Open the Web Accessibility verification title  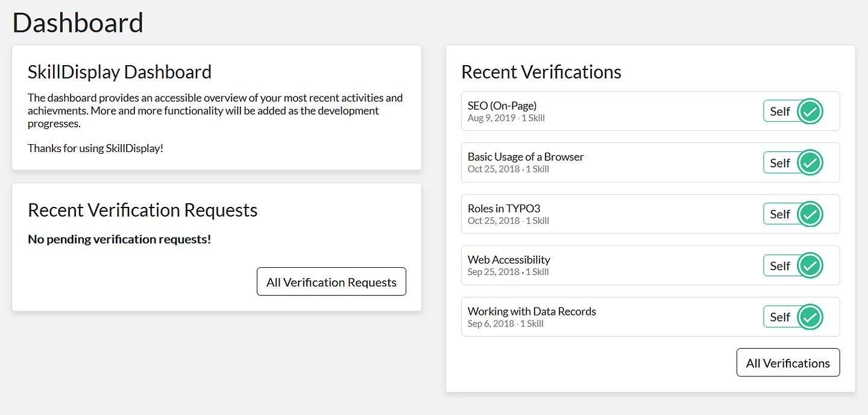[509, 260]
